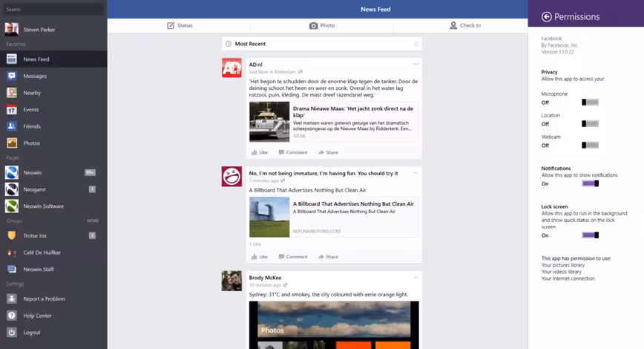Screen dimensions: 644x349
Task: Click the Help Center question mark icon
Action: point(12,316)
